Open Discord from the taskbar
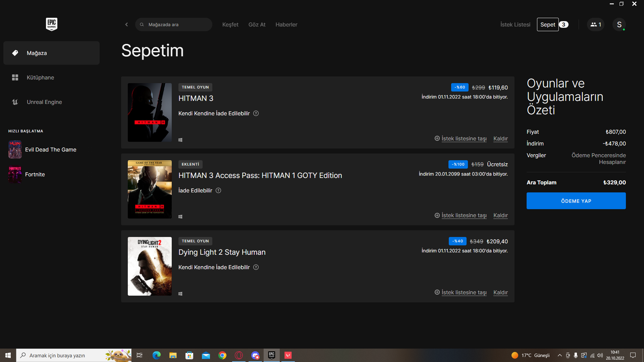 pos(255,355)
